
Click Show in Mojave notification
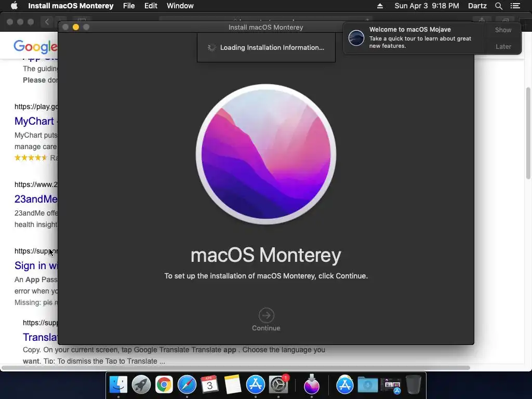coord(503,30)
